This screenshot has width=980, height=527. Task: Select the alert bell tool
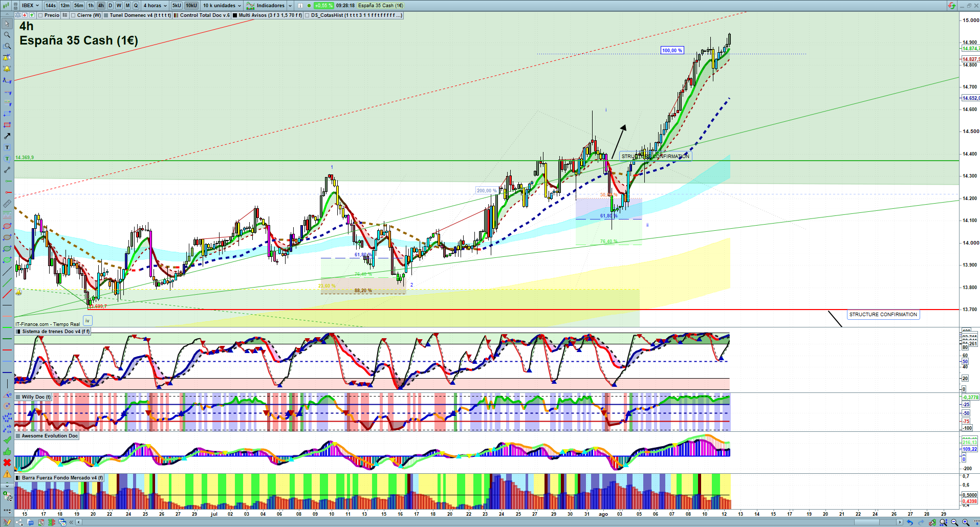point(7,69)
